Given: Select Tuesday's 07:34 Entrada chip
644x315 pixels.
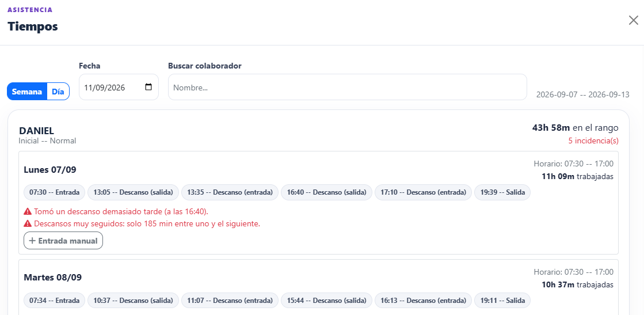Looking at the screenshot, I should point(54,300).
